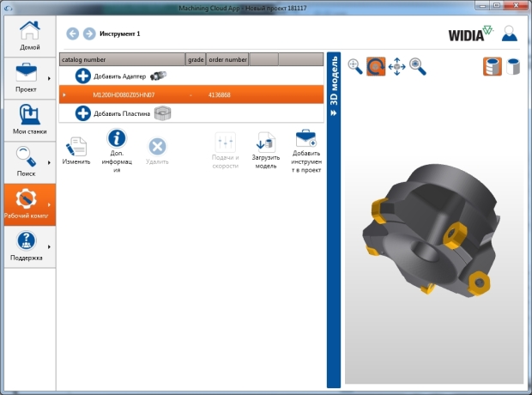Open Доп. информация additional info
The width and height of the screenshot is (532, 395).
117,150
